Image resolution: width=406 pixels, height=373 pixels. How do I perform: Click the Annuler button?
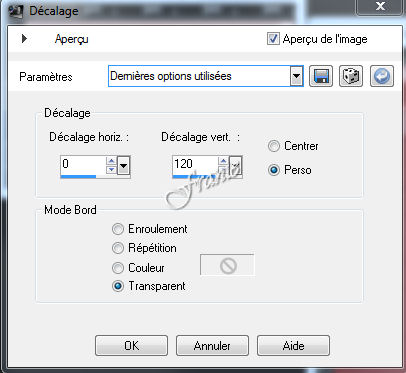tap(212, 346)
